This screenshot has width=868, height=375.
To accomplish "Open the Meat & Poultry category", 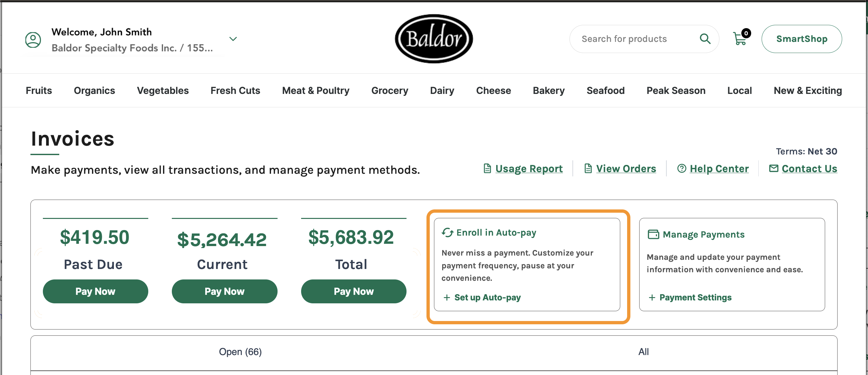I will point(316,91).
